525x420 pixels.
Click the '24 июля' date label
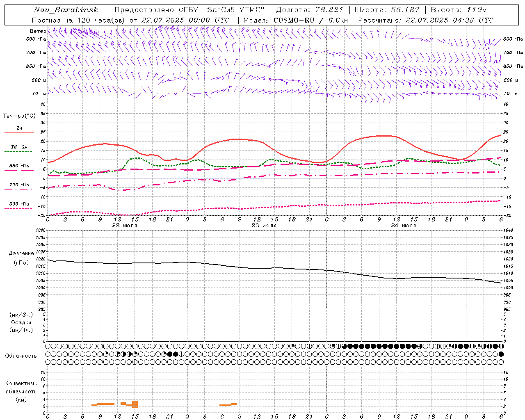(x=403, y=225)
